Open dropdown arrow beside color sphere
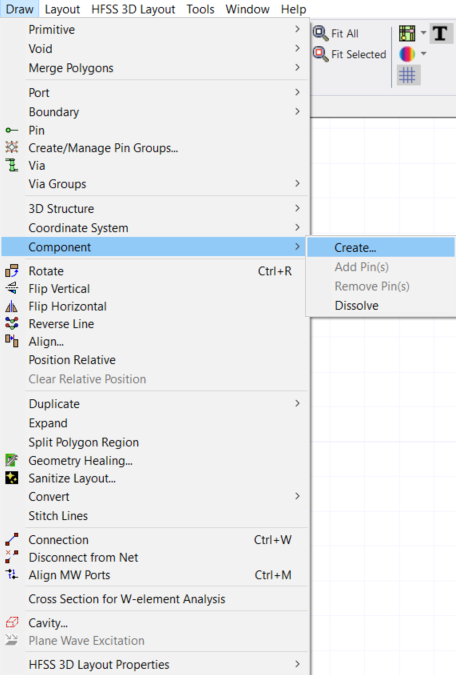 coord(423,53)
